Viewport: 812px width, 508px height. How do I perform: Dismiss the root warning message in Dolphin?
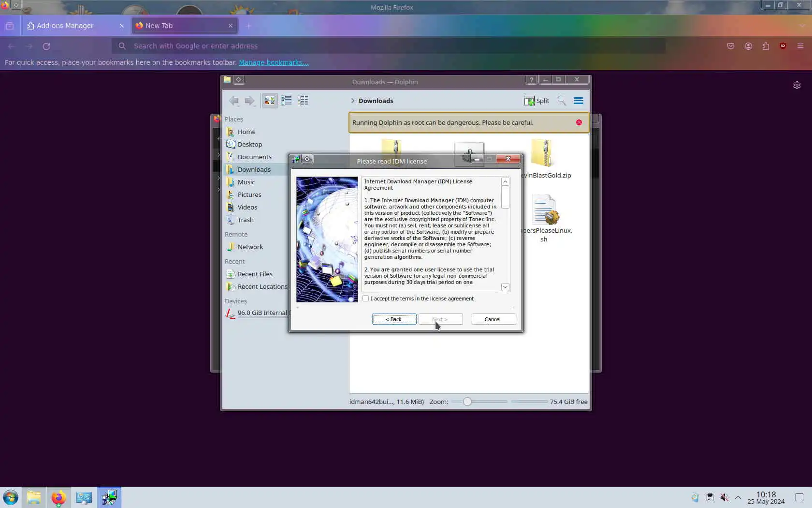tap(579, 122)
